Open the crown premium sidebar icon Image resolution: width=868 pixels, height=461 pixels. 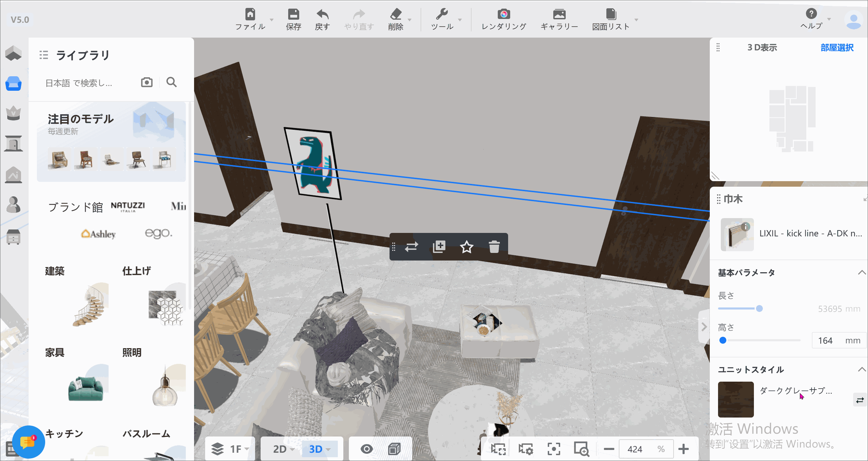click(x=13, y=113)
